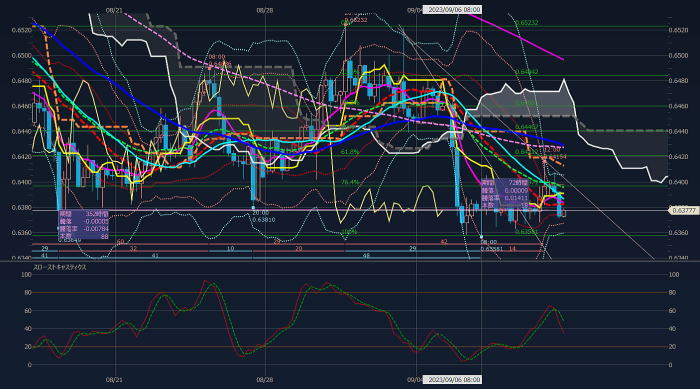
Task: Click the 80 tick on the left stochastic axis
Action: point(28,293)
